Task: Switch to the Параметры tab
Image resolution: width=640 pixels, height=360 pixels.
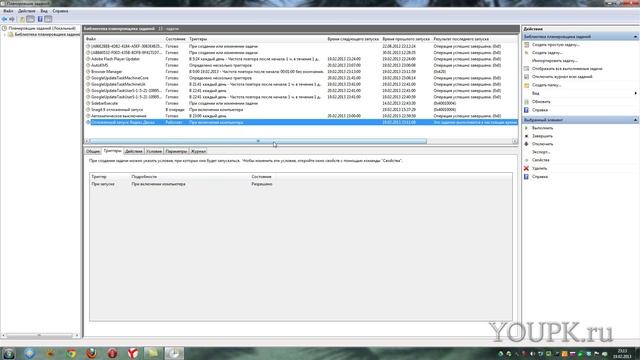Action: point(176,151)
